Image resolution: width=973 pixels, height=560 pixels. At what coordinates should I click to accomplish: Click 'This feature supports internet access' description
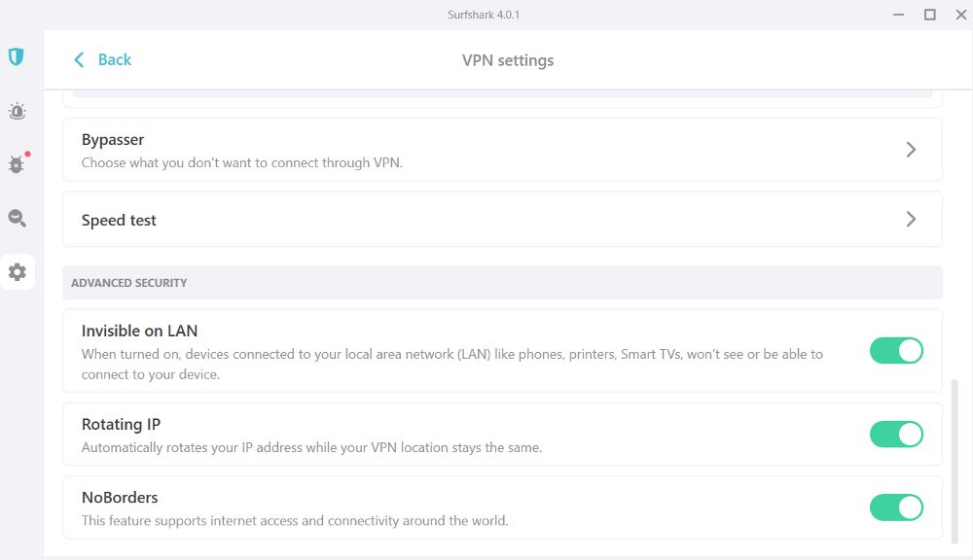click(x=295, y=521)
